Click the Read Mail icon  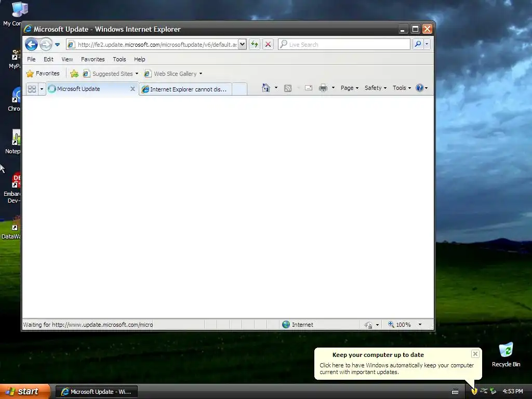(309, 88)
